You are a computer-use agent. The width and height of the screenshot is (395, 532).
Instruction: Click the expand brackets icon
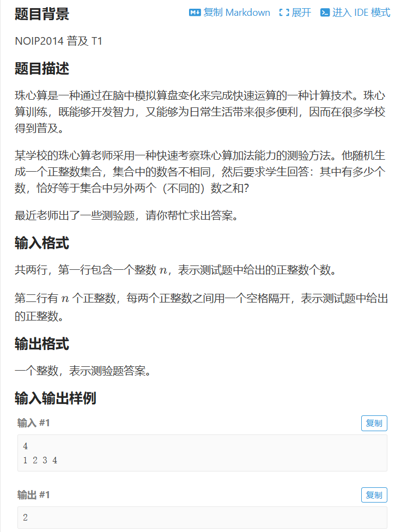(x=284, y=13)
